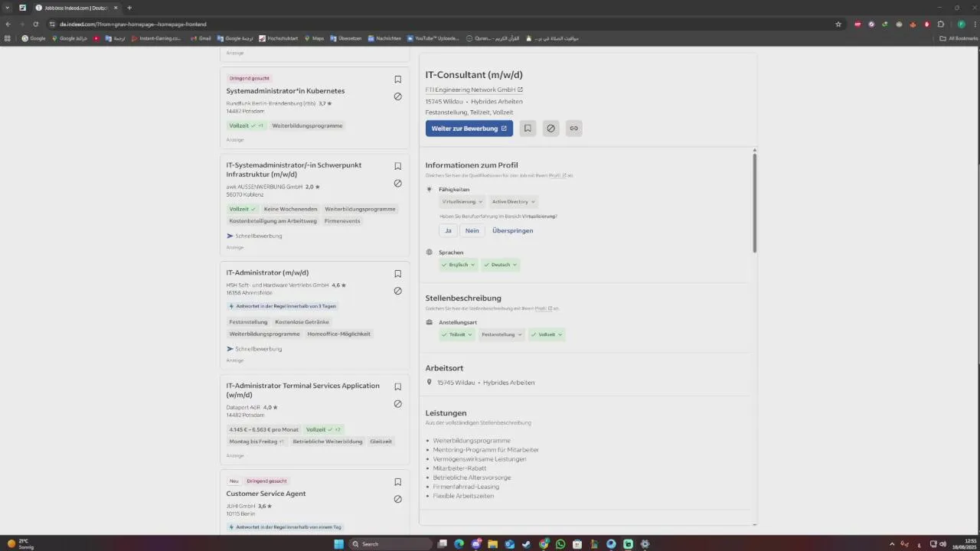Open the Chrome profile avatar
This screenshot has height=551, width=980.
click(x=962, y=24)
